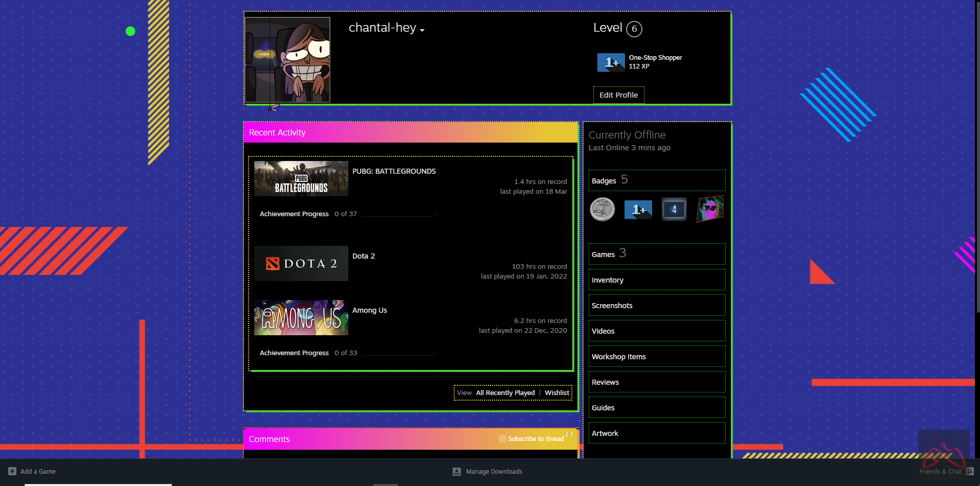Click PUBG Achievement Progress bar

(x=398, y=214)
